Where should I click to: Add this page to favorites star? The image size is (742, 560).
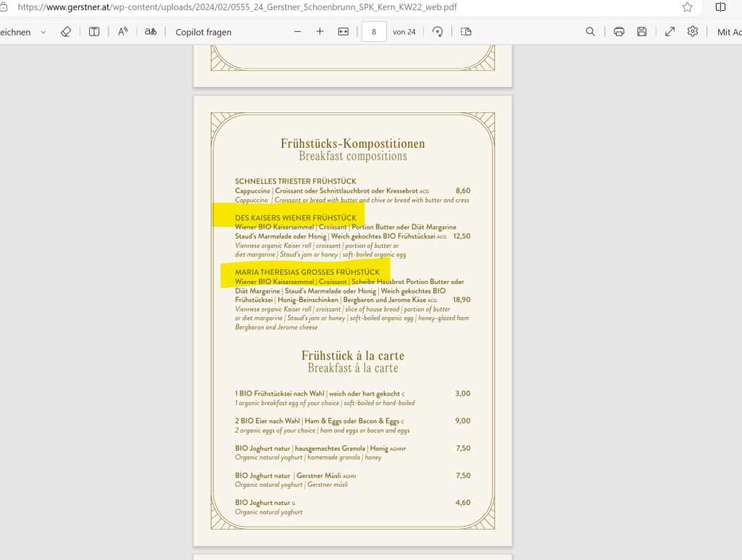[687, 7]
